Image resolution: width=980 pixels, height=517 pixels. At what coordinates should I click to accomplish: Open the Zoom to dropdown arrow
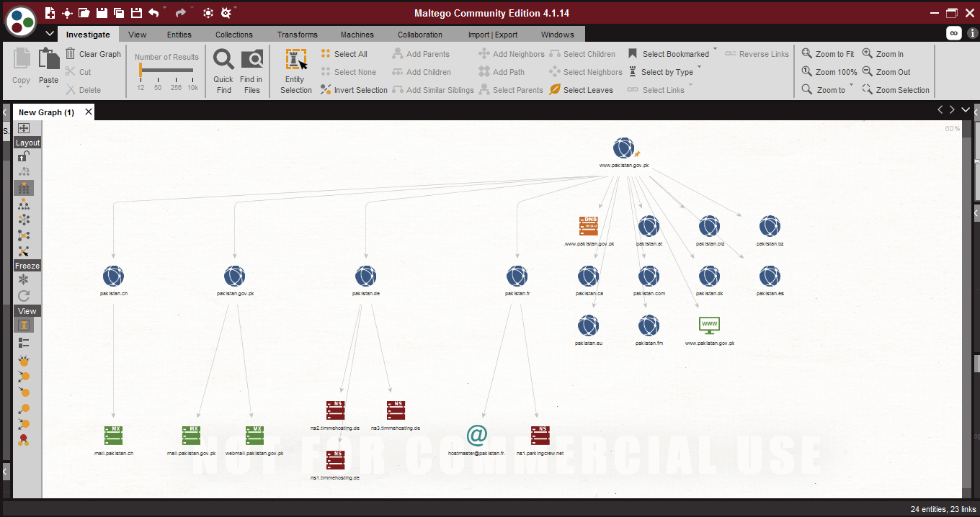tap(851, 86)
